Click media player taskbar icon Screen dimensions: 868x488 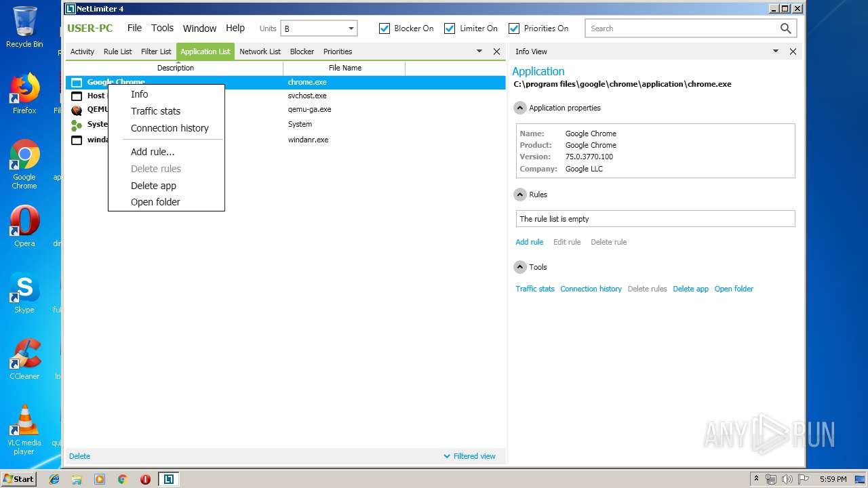(100, 479)
